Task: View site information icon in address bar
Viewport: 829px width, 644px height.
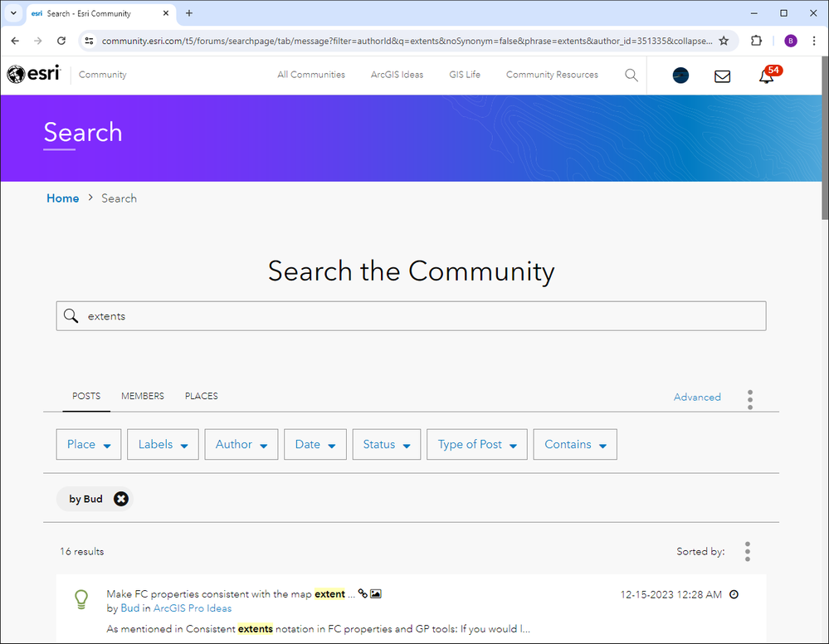Action: [90, 41]
